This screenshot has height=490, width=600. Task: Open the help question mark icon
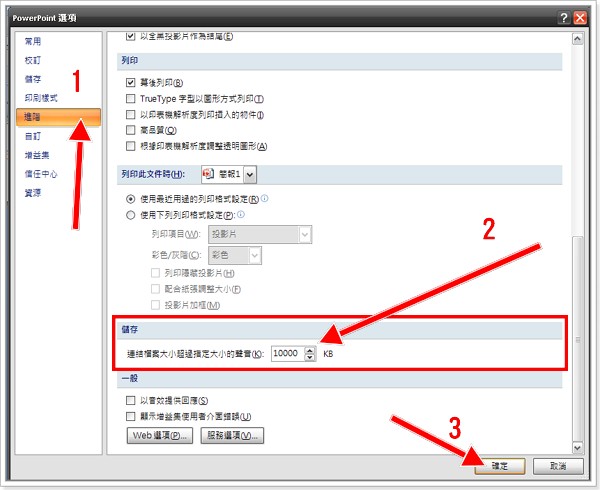tap(564, 18)
